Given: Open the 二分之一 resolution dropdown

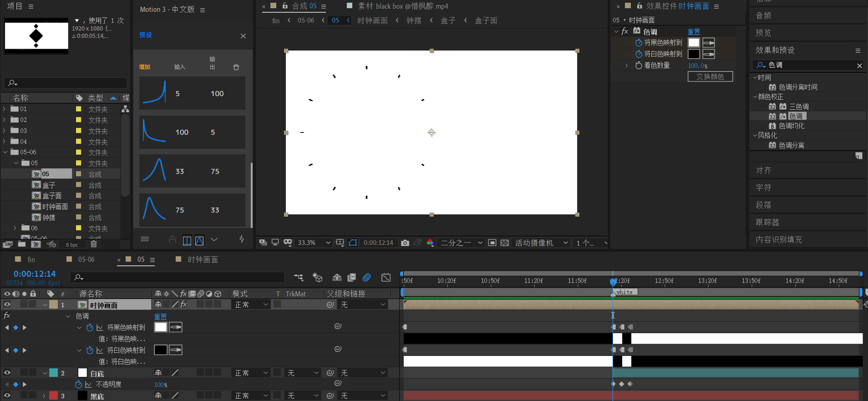Looking at the screenshot, I should [x=461, y=243].
